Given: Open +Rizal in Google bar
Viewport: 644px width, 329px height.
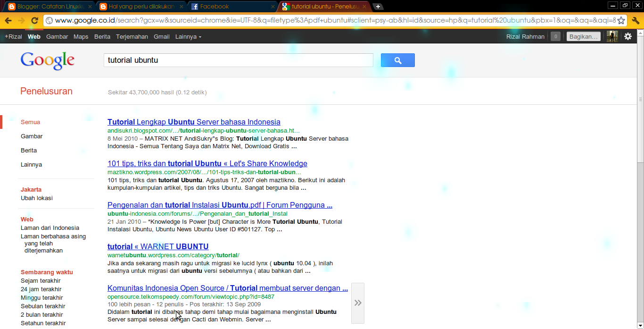Looking at the screenshot, I should (13, 36).
